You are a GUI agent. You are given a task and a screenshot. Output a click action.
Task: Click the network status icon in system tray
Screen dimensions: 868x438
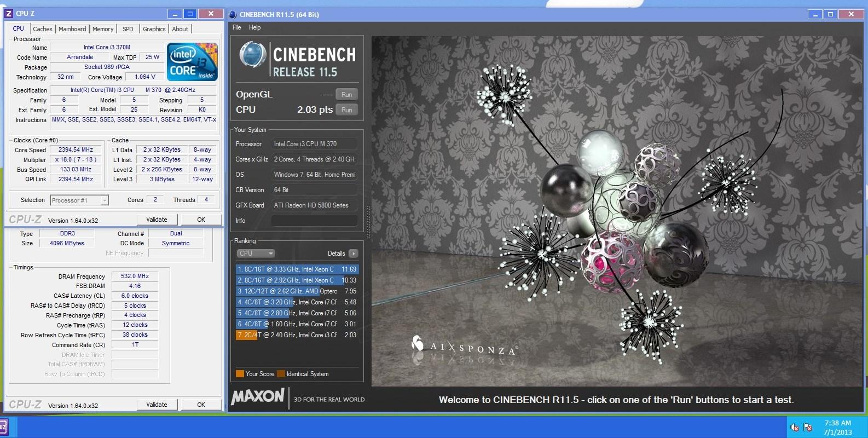point(808,428)
